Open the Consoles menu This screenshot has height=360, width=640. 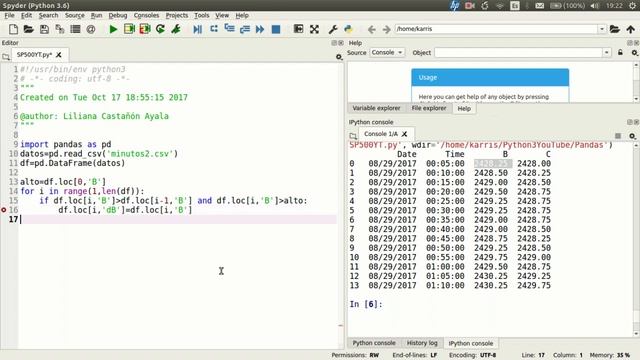146,15
